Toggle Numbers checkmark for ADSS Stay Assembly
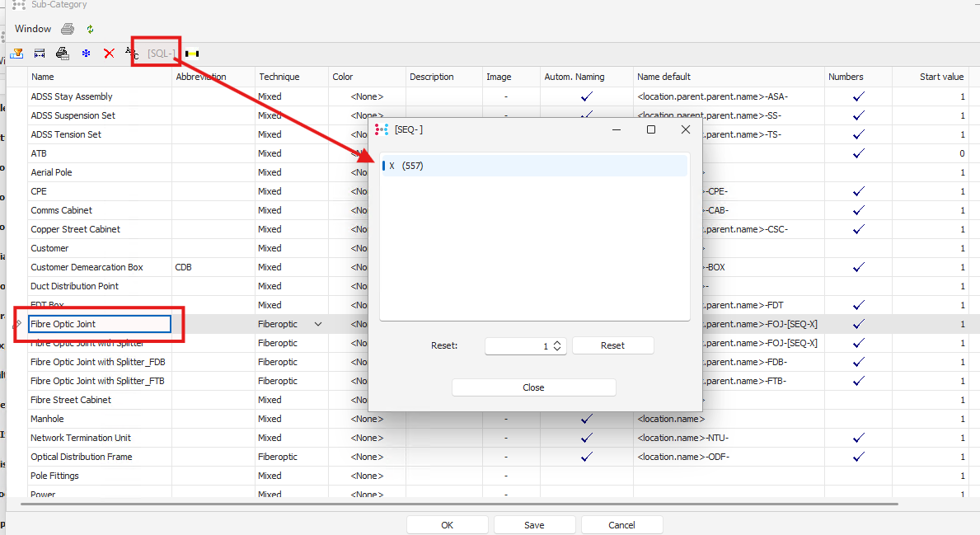The height and width of the screenshot is (535, 980). point(859,96)
